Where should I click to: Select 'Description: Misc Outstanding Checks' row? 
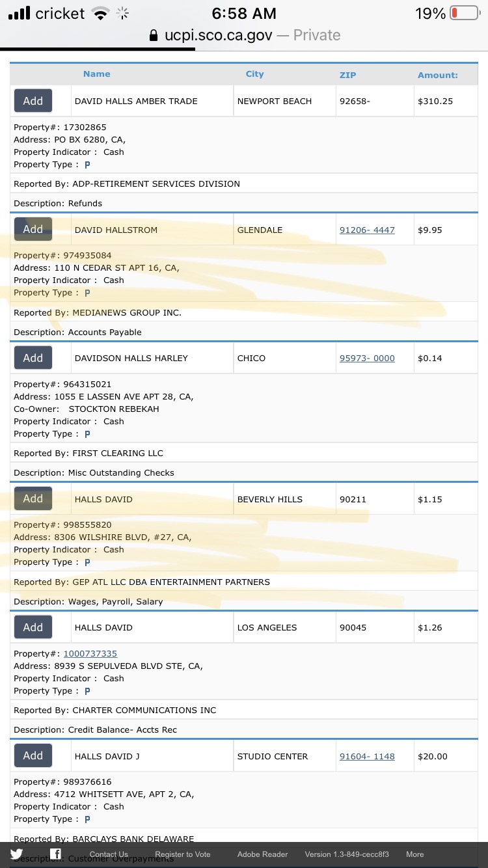[x=244, y=472]
